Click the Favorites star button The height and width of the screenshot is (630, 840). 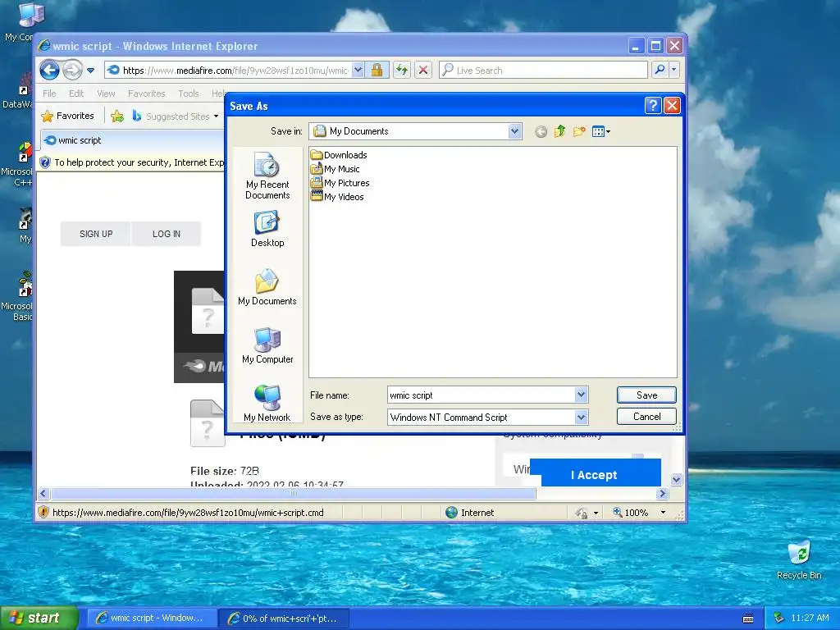click(67, 116)
